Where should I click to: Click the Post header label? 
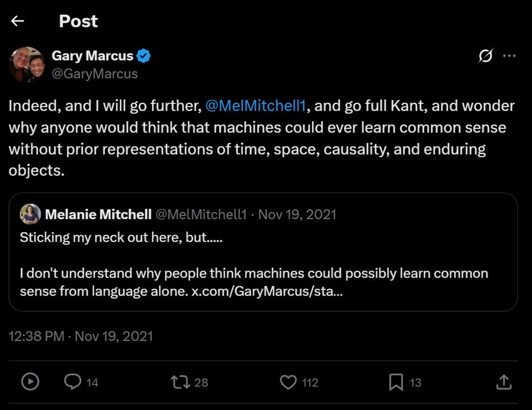[x=78, y=21]
